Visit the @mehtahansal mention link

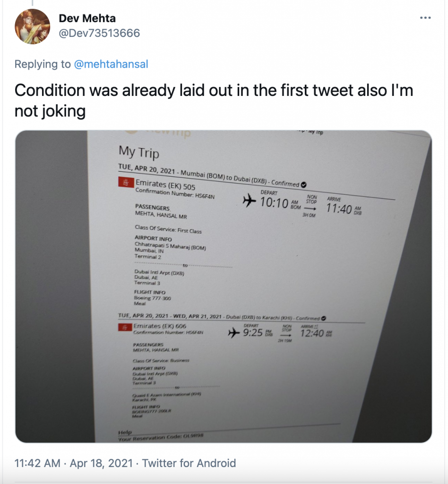click(111, 64)
